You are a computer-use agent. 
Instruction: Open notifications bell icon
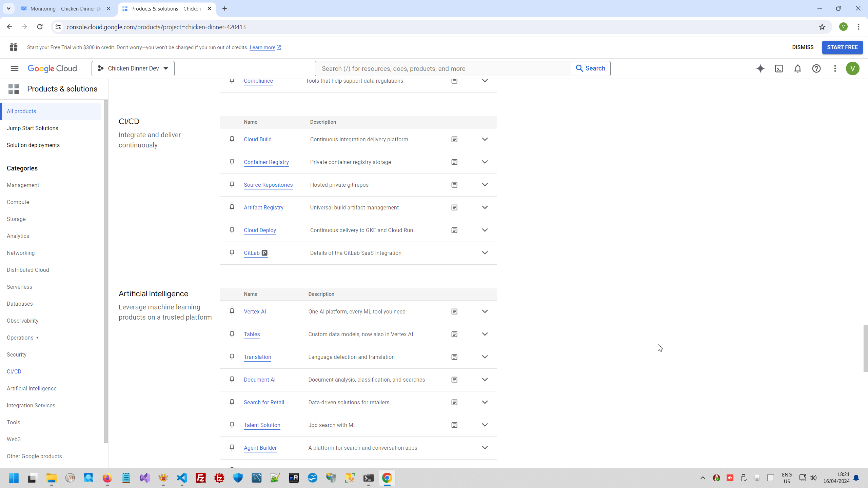(x=797, y=68)
